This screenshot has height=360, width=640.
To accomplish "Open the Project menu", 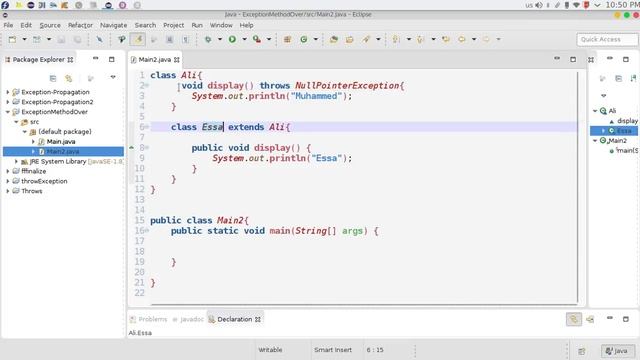I will coord(173,25).
